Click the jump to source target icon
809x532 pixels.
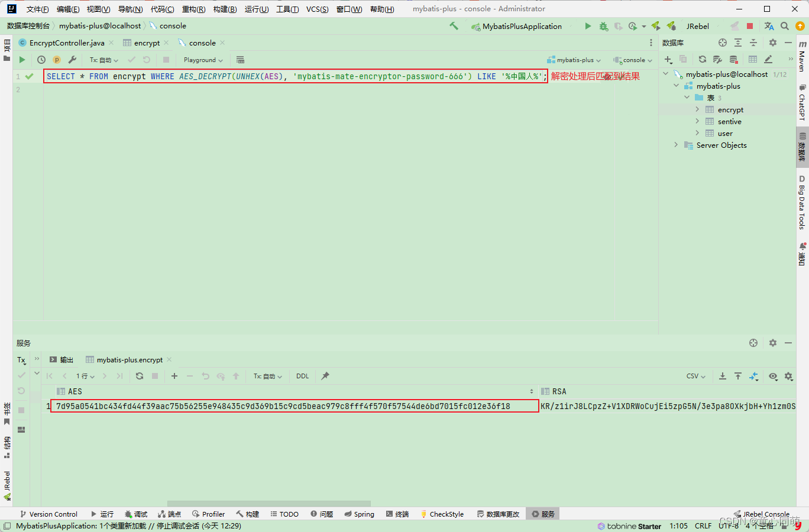(723, 43)
